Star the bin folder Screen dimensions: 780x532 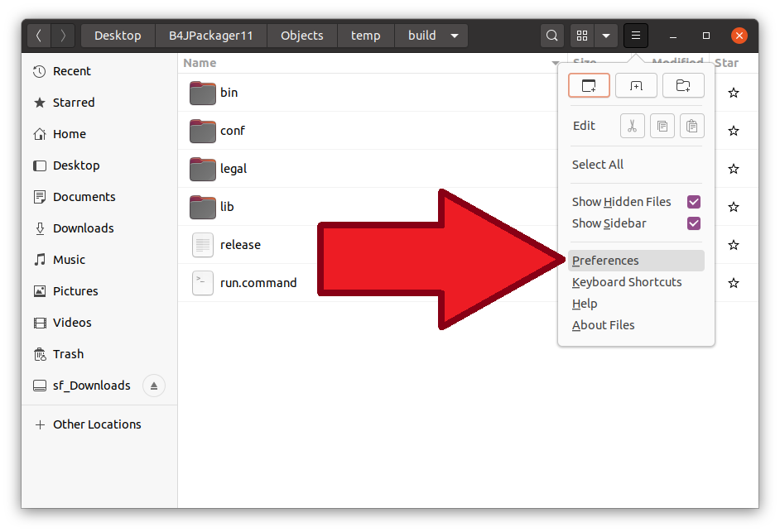coord(734,93)
